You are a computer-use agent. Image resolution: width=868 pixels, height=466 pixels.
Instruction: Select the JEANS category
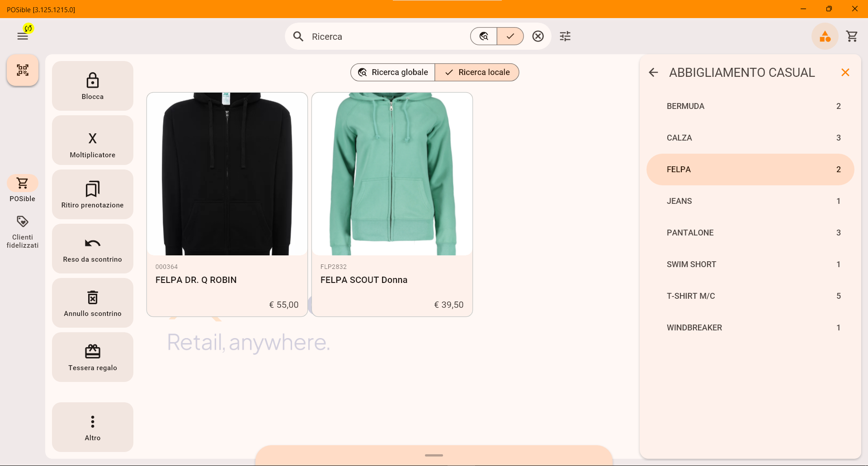pyautogui.click(x=750, y=201)
